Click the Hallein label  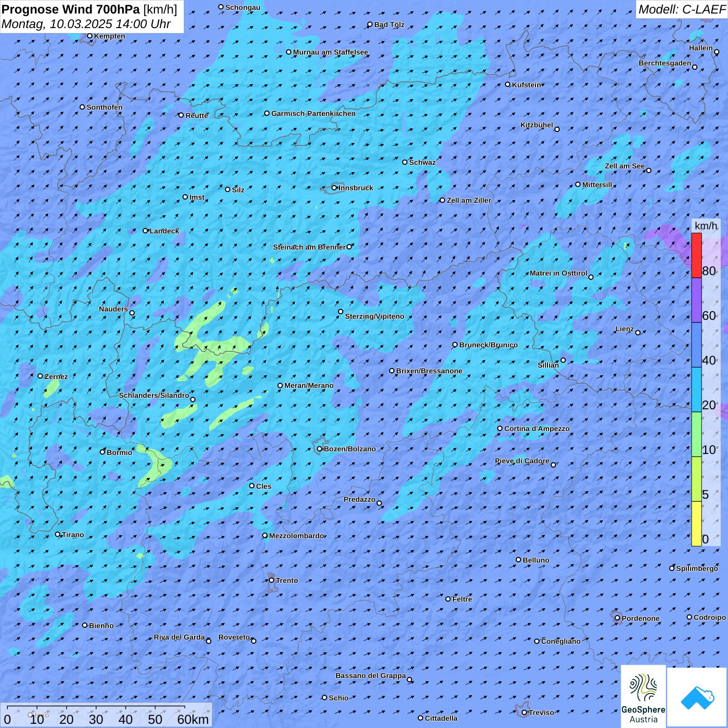[701, 48]
